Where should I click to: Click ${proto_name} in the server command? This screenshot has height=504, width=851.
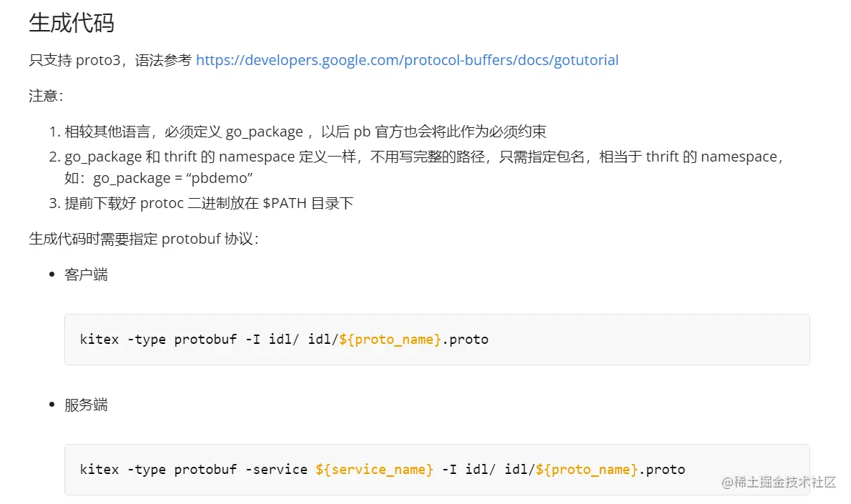[x=586, y=470]
